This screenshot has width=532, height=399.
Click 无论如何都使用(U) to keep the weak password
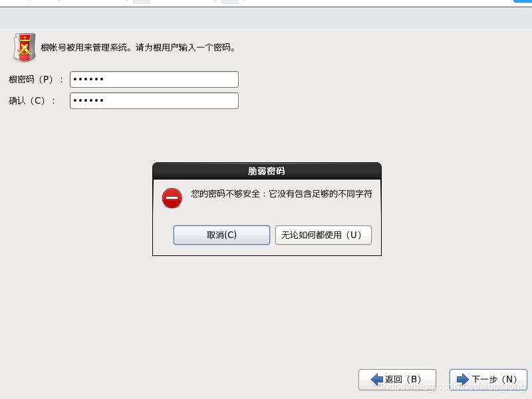coord(323,235)
